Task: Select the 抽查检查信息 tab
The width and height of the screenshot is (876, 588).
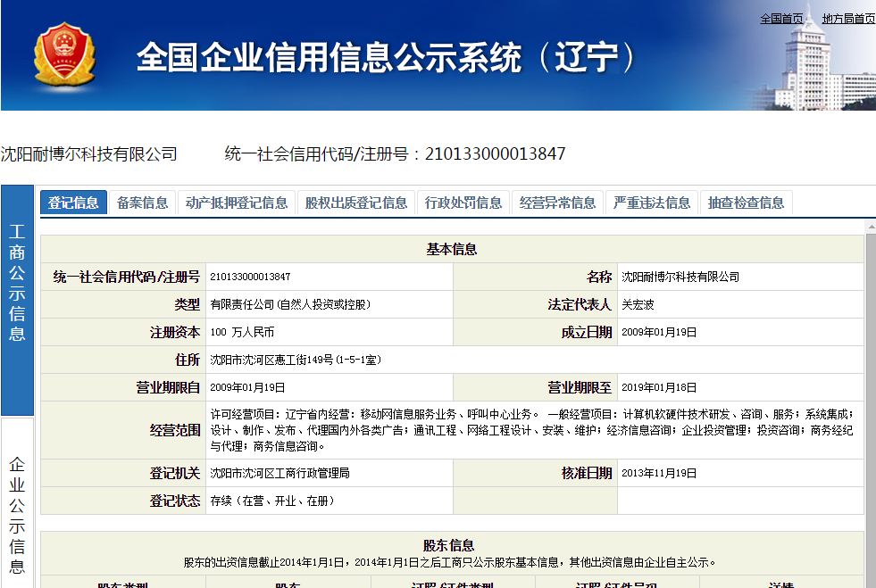Action: tap(746, 203)
